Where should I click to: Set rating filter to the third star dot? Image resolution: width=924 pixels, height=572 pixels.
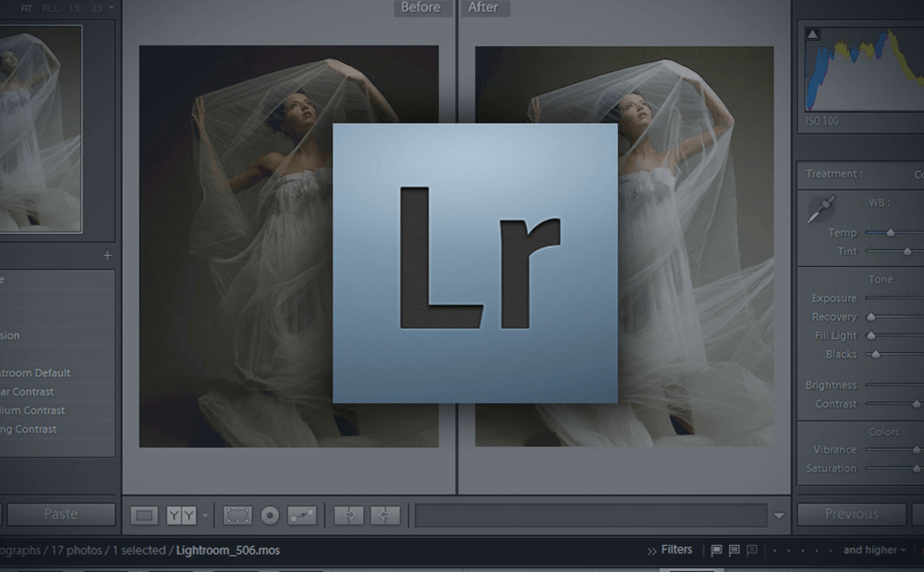pyautogui.click(x=803, y=551)
